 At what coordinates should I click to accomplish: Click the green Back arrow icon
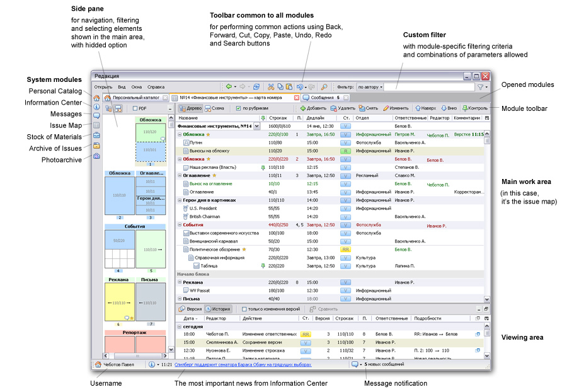point(229,86)
